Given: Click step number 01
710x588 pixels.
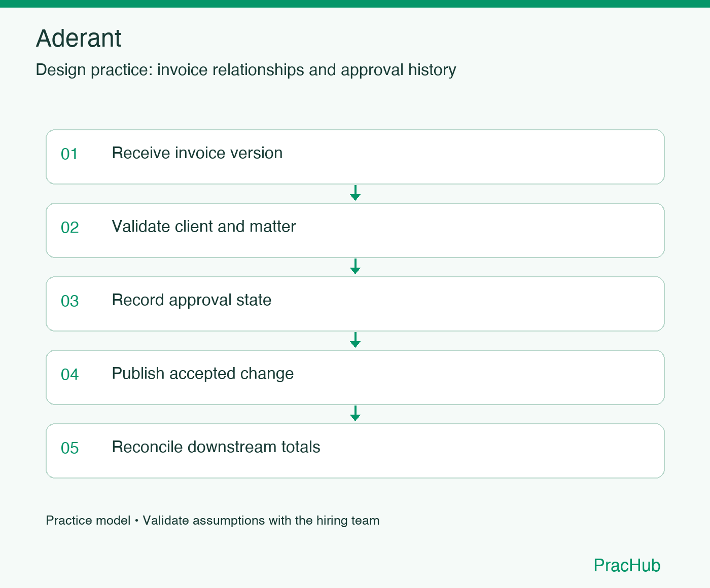Looking at the screenshot, I should point(69,154).
